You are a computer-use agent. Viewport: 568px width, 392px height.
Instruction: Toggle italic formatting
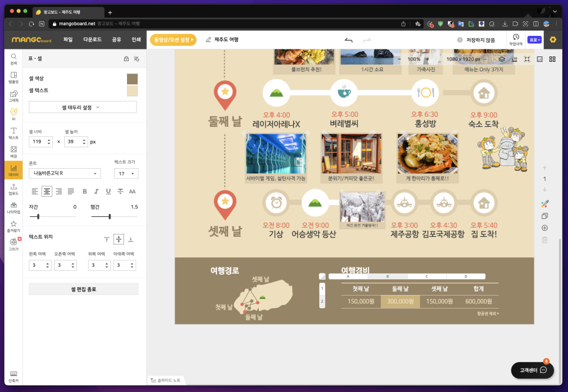click(x=96, y=192)
